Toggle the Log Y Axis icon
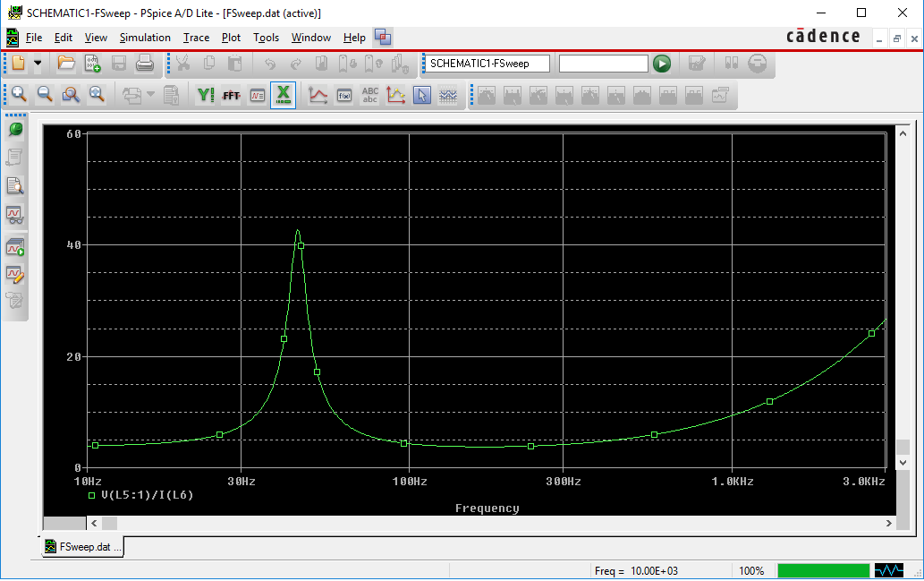Screen dimensions: 924x581 tap(206, 94)
